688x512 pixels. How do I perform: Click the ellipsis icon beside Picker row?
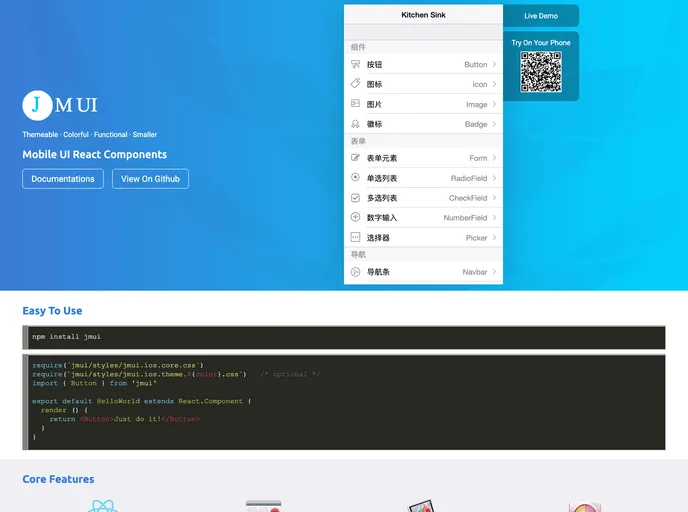[x=355, y=237]
